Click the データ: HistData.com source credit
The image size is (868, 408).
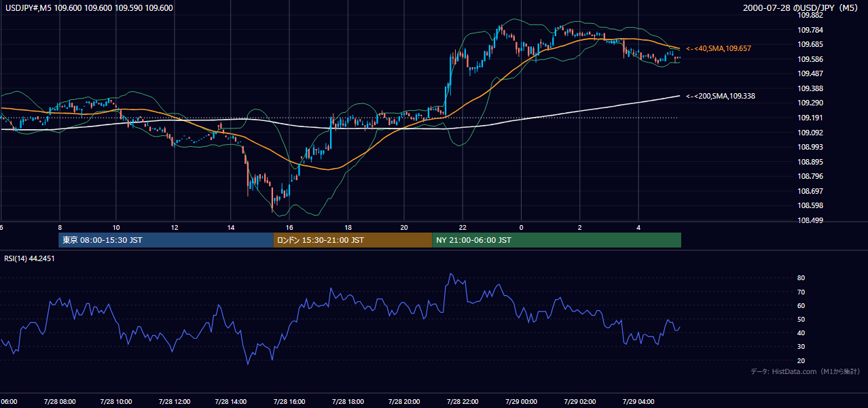click(806, 371)
